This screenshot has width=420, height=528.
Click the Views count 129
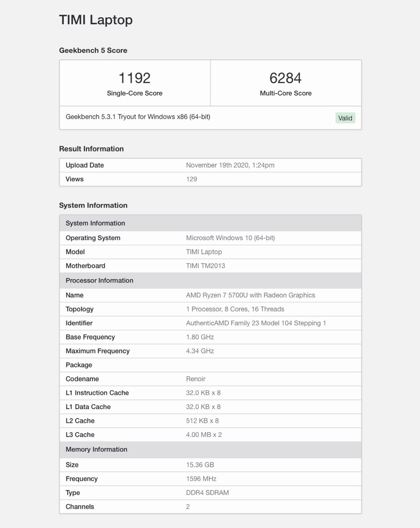coord(192,179)
